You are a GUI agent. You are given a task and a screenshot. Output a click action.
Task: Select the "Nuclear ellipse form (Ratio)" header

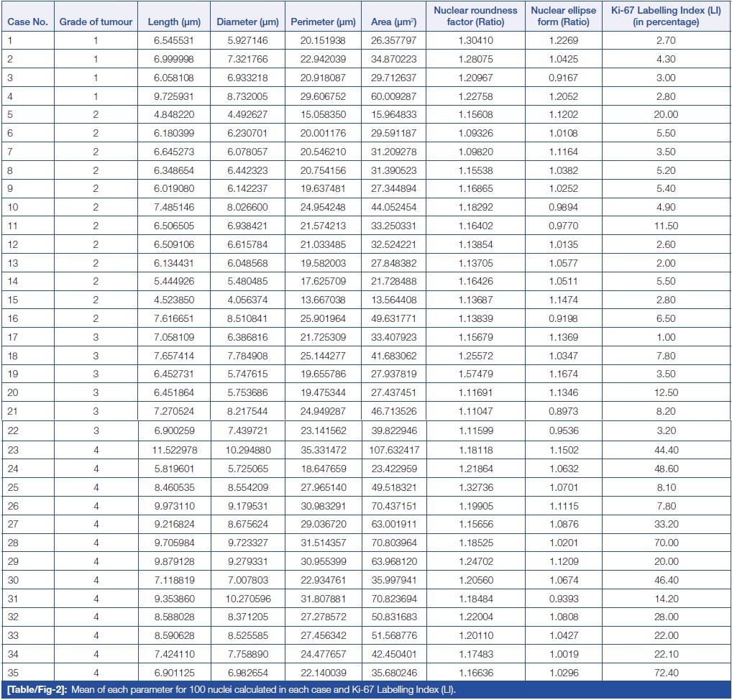tap(563, 16)
